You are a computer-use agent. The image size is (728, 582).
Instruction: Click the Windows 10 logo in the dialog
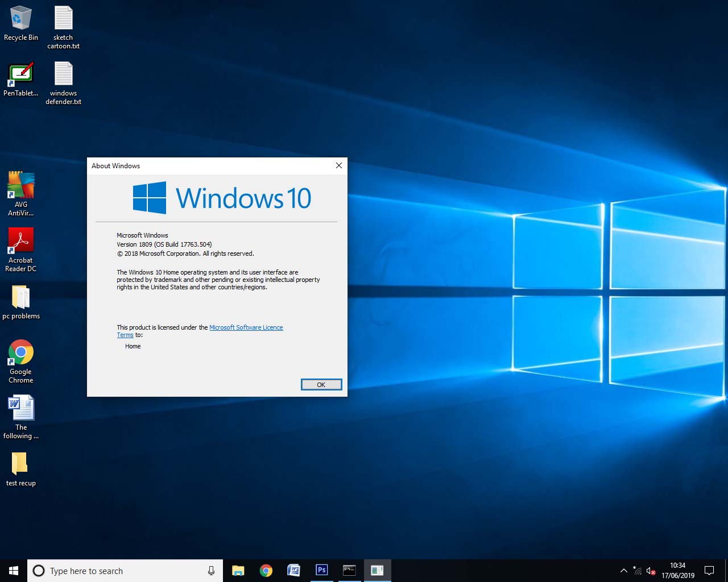[222, 198]
